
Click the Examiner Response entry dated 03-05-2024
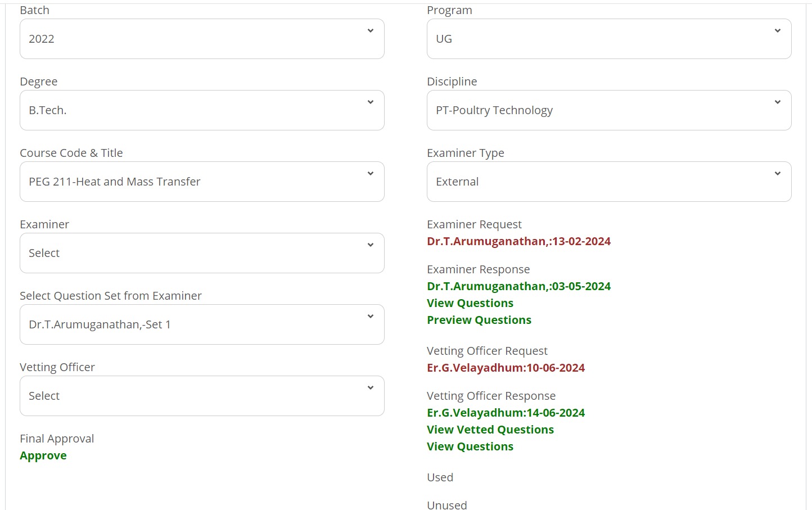coord(518,286)
